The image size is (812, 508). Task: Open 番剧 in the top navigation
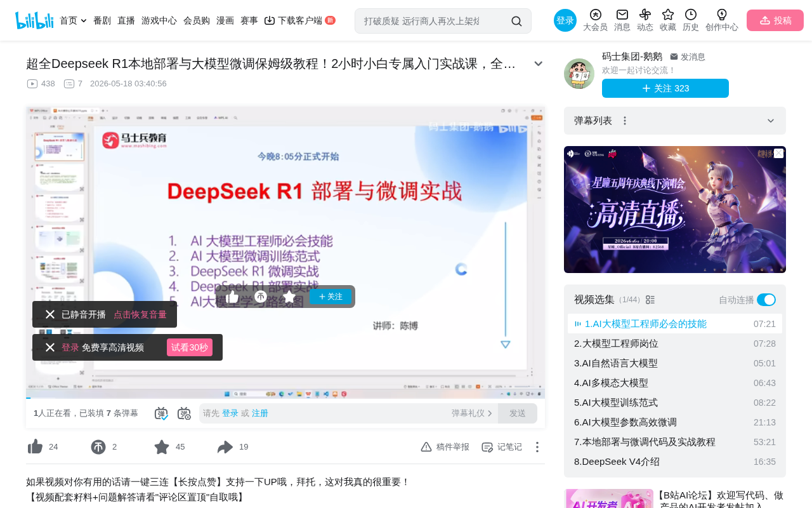tap(102, 20)
